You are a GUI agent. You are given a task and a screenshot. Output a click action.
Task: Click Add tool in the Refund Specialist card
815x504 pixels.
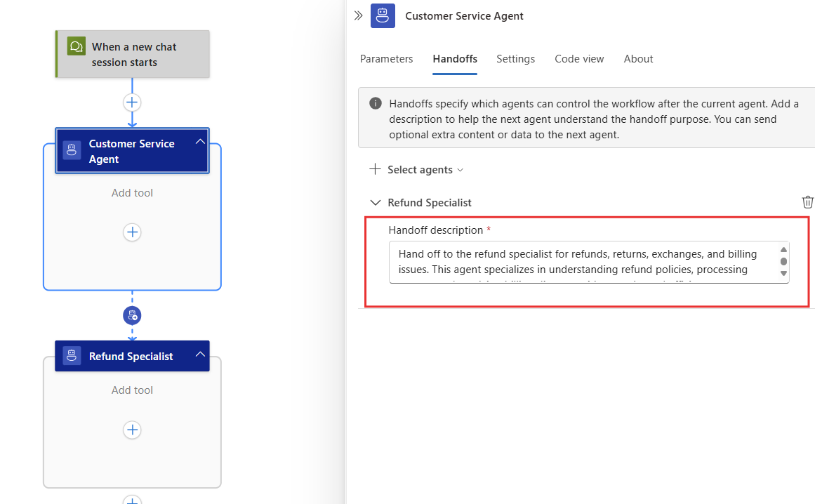pyautogui.click(x=132, y=390)
